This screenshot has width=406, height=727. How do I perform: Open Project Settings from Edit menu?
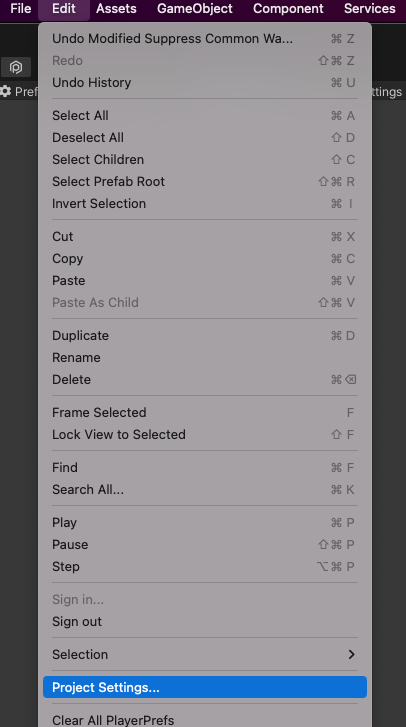point(204,687)
